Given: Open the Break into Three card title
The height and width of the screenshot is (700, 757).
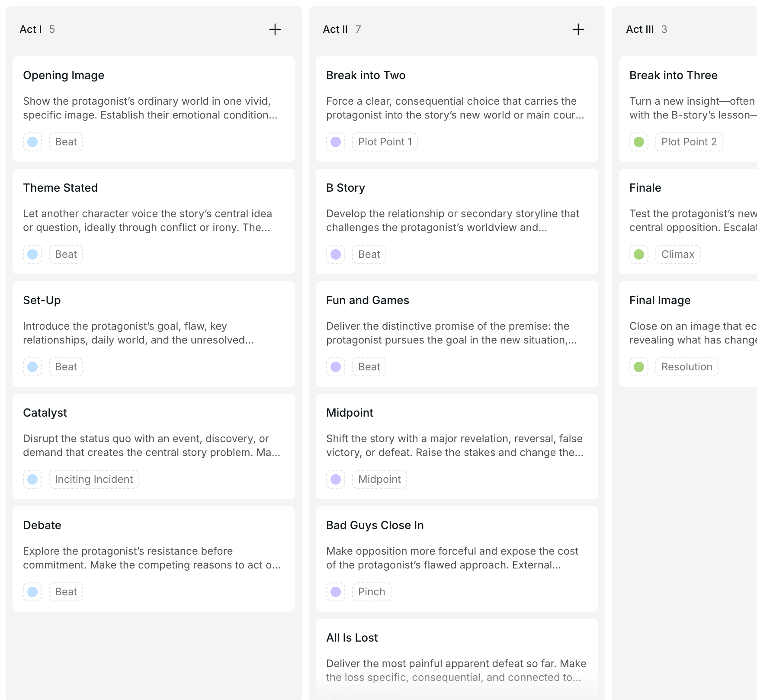Looking at the screenshot, I should point(673,75).
